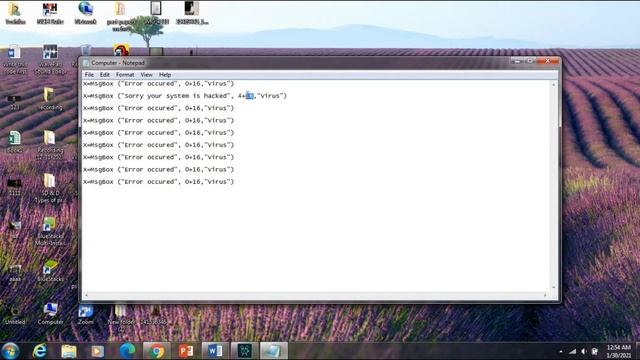The width and height of the screenshot is (640, 360).
Task: Select the red MH desktop shortcut
Action: coord(50,13)
